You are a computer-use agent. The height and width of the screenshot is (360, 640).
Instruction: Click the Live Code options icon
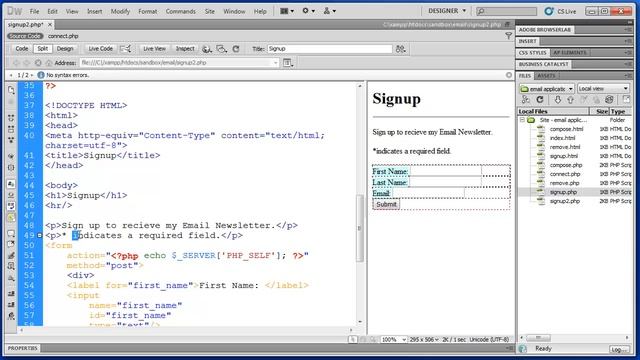point(126,49)
